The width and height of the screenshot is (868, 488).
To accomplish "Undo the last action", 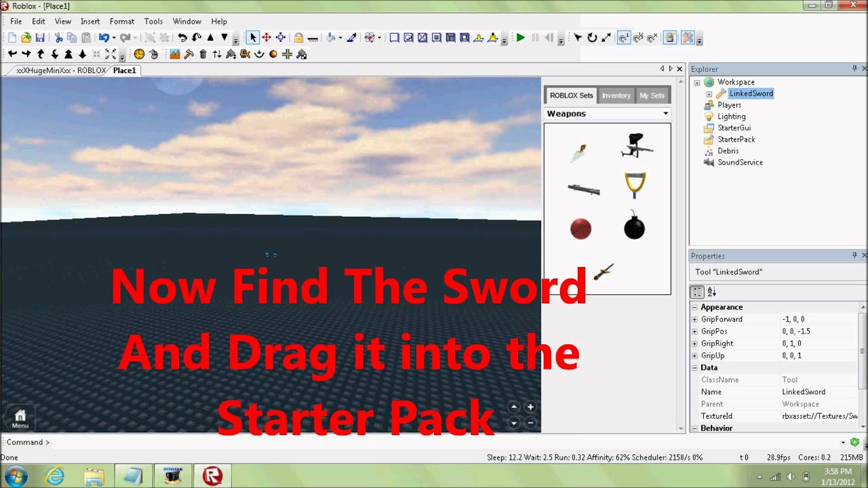I will 104,38.
